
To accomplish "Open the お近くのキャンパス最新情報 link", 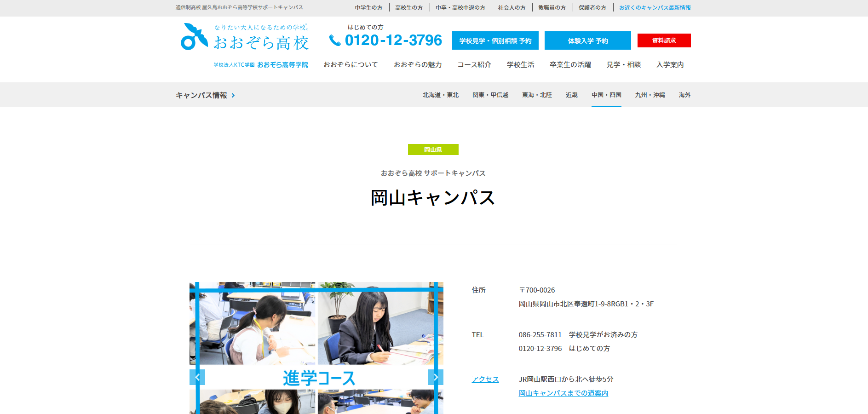I will pyautogui.click(x=655, y=8).
